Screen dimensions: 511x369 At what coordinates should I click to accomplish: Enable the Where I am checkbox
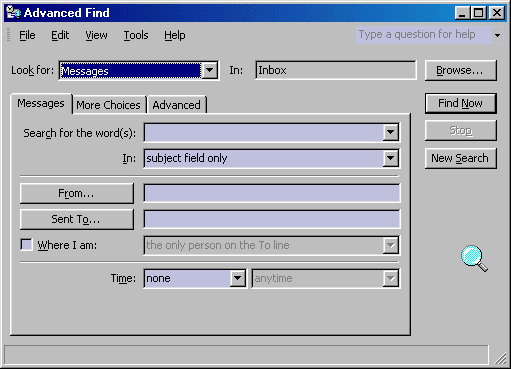[x=26, y=245]
